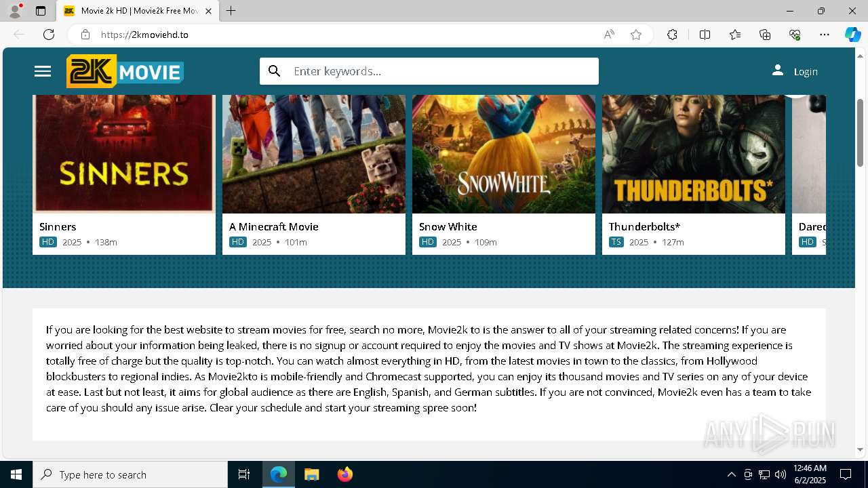Open the Snow White movie poster
868x488 pixels.
click(x=504, y=154)
